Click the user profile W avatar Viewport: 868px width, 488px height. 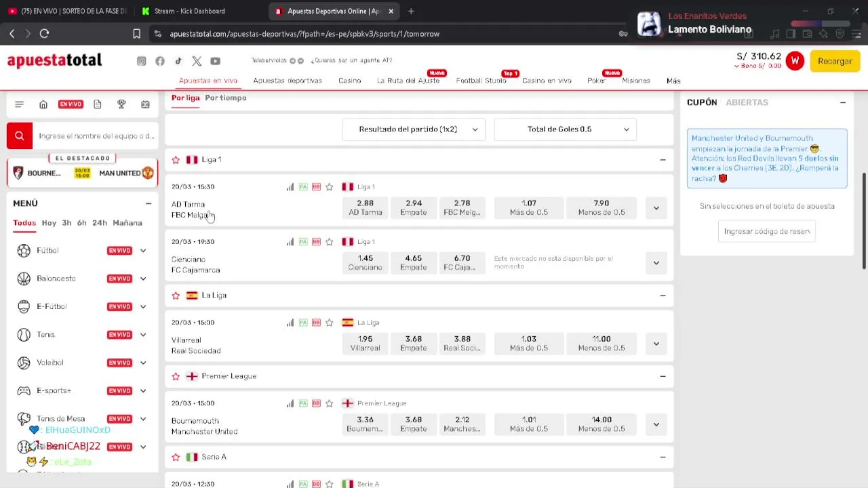click(795, 61)
